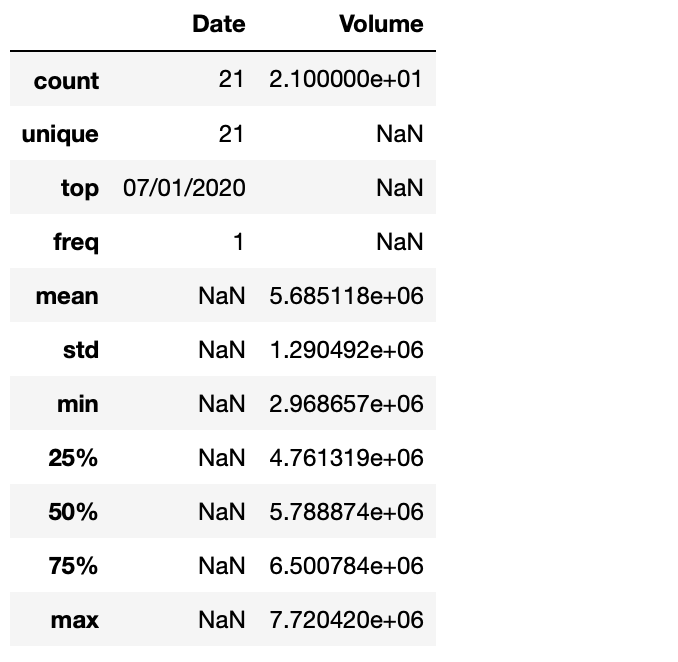This screenshot has height=662, width=678.
Task: Click the min Volume value 2.968657e+06
Action: pyautogui.click(x=346, y=405)
